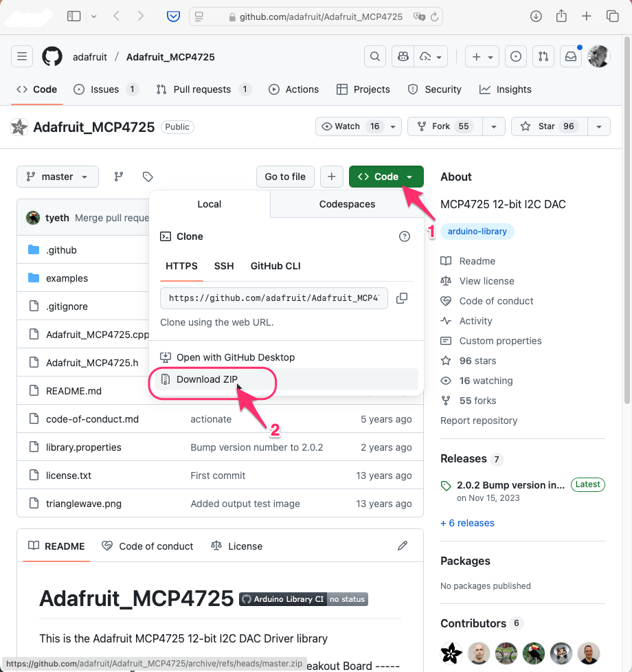Image resolution: width=632 pixels, height=672 pixels.
Task: Open the GitHub search magnifier
Action: pyautogui.click(x=375, y=56)
